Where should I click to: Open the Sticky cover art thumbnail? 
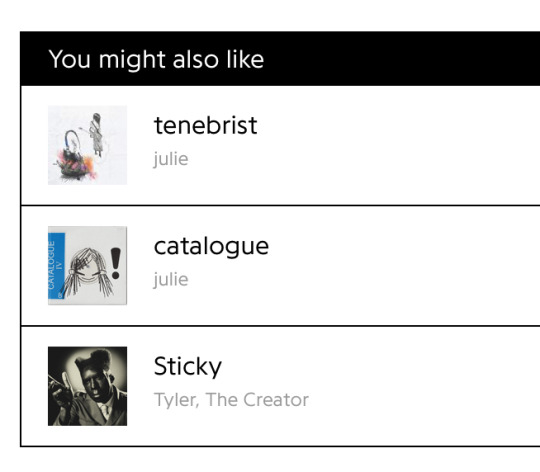point(87,386)
